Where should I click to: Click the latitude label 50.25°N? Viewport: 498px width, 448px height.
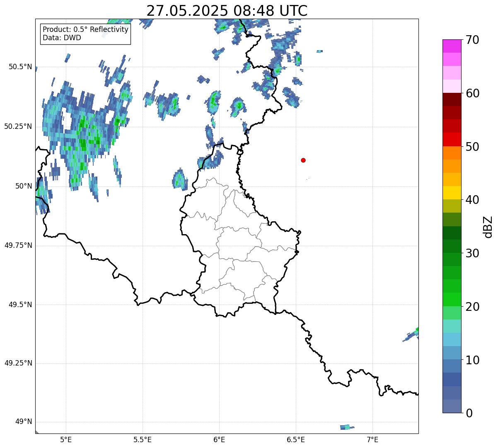pyautogui.click(x=18, y=126)
